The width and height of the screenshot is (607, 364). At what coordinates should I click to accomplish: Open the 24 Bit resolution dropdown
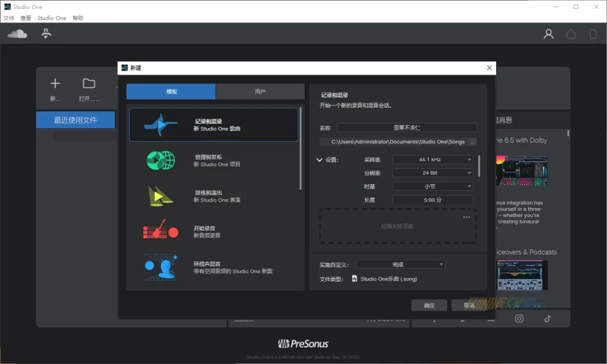point(432,173)
